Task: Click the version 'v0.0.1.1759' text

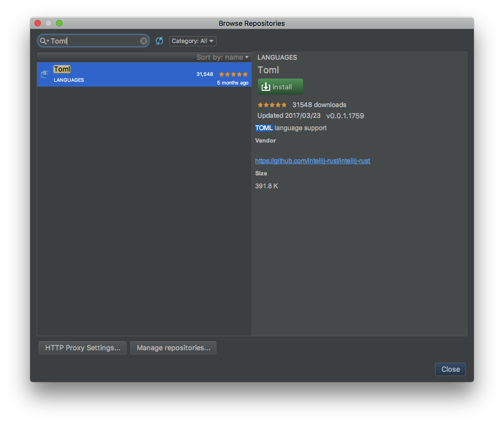Action: coord(345,116)
